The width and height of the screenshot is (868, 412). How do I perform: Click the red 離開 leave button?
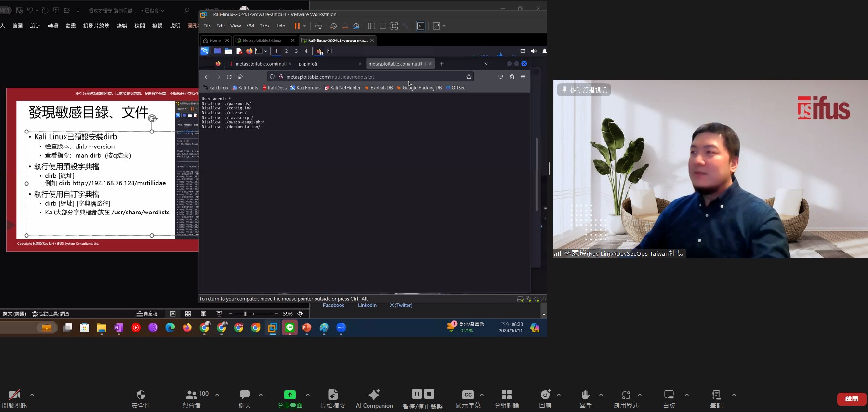(851, 399)
